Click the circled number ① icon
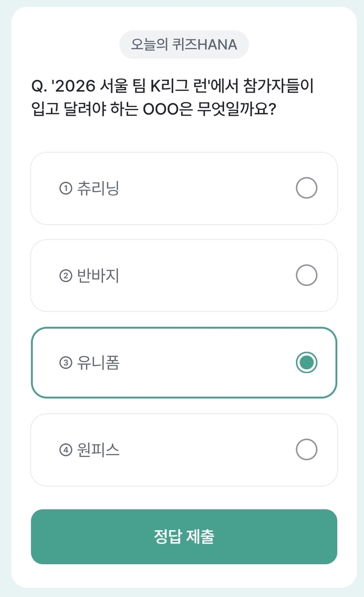The height and width of the screenshot is (597, 364). pos(65,189)
